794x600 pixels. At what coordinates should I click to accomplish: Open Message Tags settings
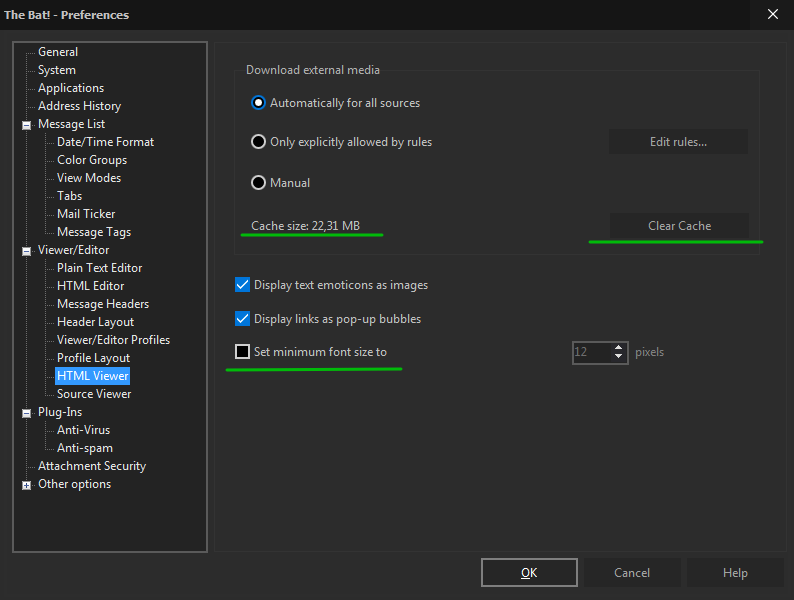click(94, 231)
